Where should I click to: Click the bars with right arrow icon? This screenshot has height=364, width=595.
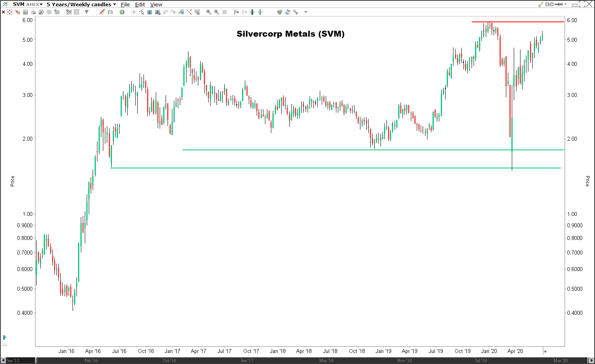[237, 12]
